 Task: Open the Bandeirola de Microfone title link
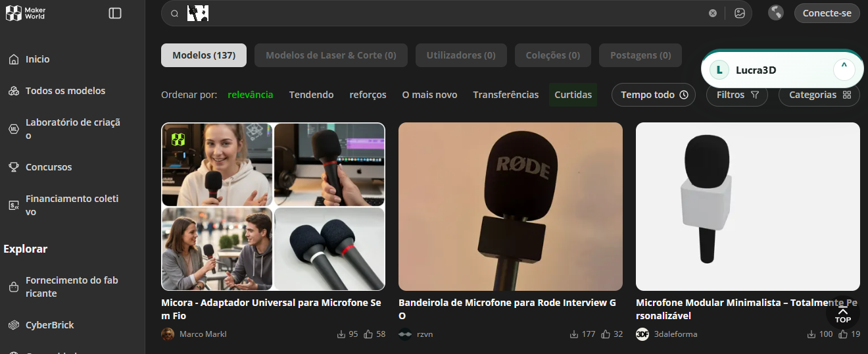(x=508, y=309)
